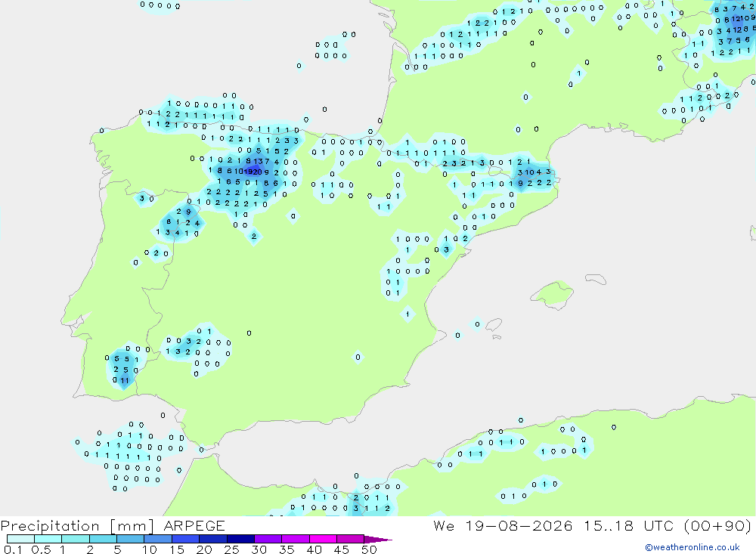The image size is (756, 554).
Task: Click the legend label '0.5'
Action: (x=41, y=549)
